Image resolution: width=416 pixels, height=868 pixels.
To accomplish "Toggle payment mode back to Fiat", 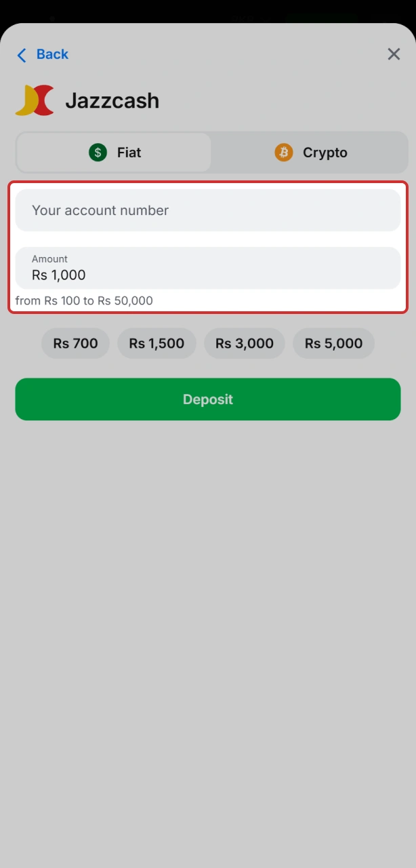I will pyautogui.click(x=113, y=153).
